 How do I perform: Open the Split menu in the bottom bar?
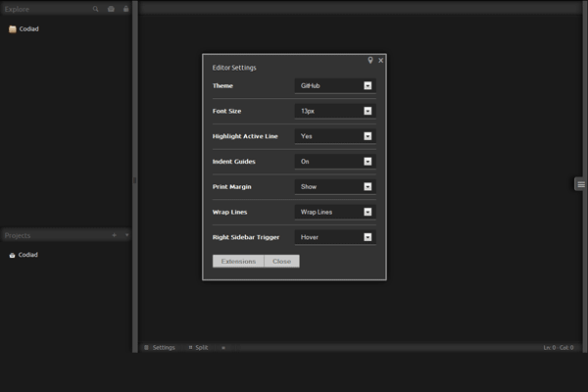tap(199, 347)
